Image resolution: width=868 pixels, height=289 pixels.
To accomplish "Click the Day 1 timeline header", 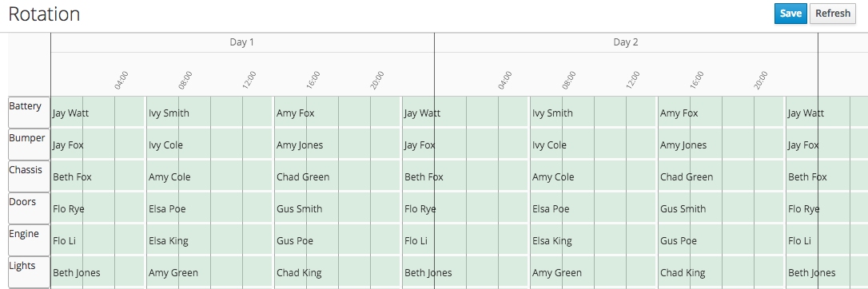I will [x=242, y=42].
